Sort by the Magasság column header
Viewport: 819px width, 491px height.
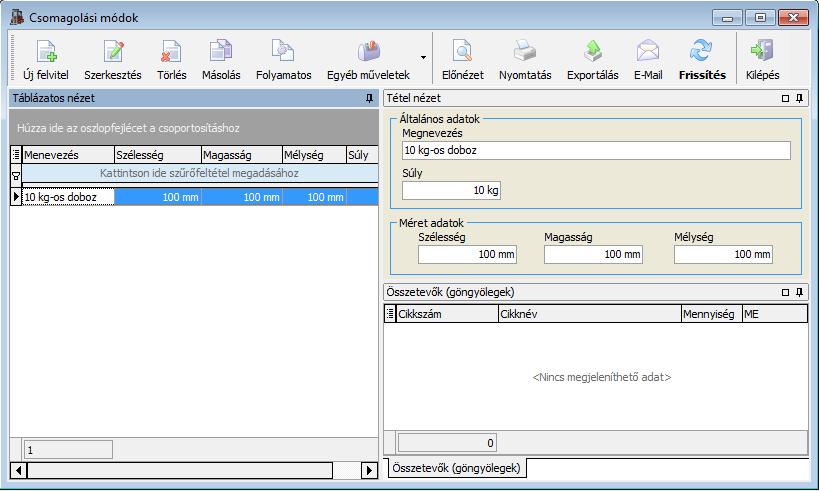point(241,155)
